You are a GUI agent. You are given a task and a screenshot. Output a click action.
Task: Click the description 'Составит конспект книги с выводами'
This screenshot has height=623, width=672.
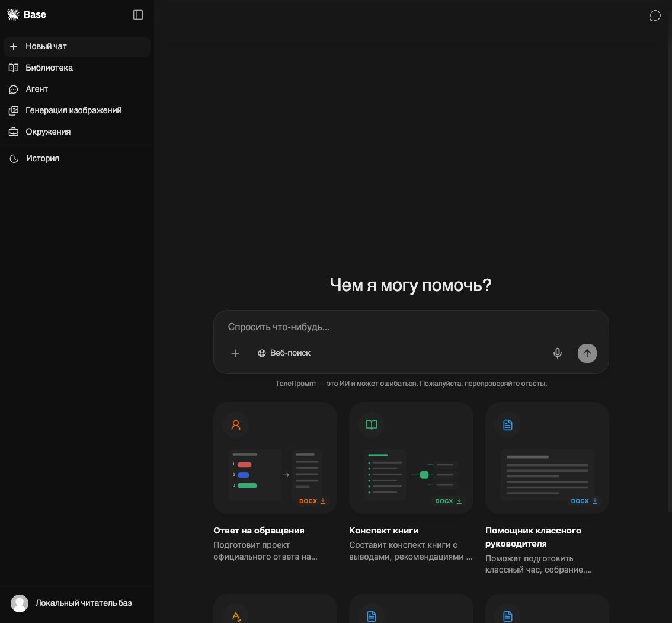[411, 551]
